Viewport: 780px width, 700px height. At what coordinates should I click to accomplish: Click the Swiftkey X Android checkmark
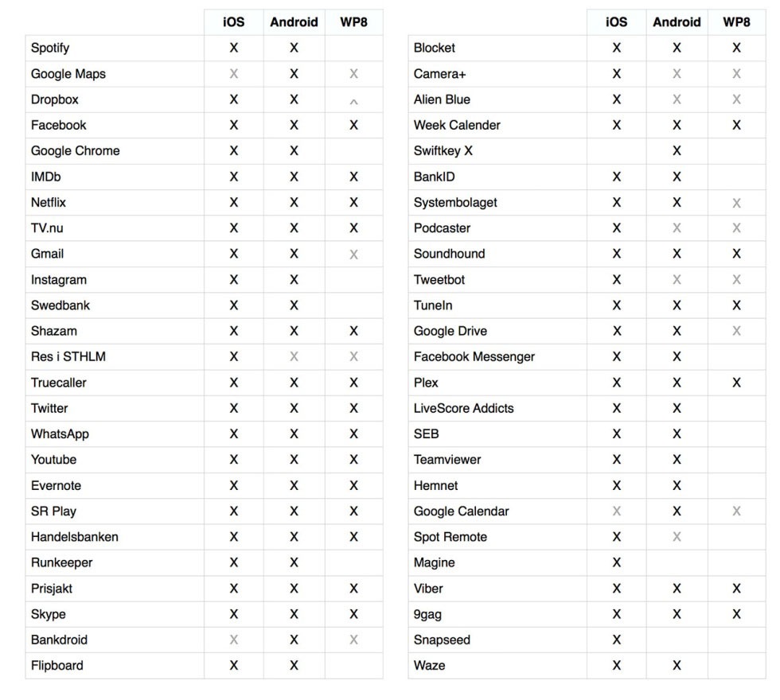677,150
